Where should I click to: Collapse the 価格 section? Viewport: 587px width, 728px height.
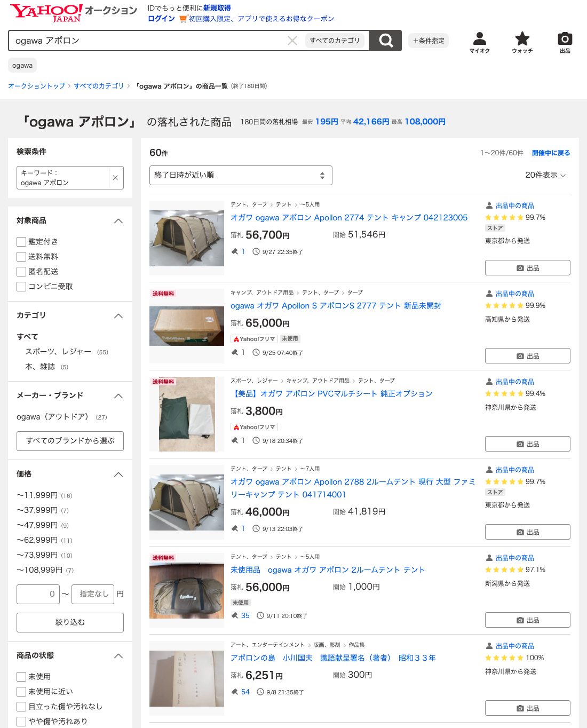118,474
